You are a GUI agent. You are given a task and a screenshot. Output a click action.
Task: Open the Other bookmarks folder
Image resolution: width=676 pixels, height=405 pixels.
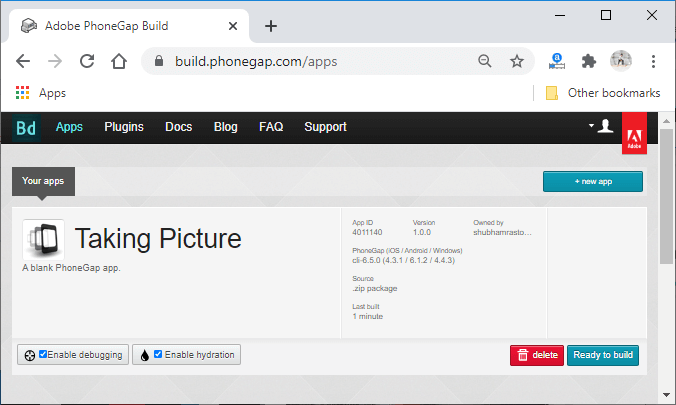click(x=603, y=93)
